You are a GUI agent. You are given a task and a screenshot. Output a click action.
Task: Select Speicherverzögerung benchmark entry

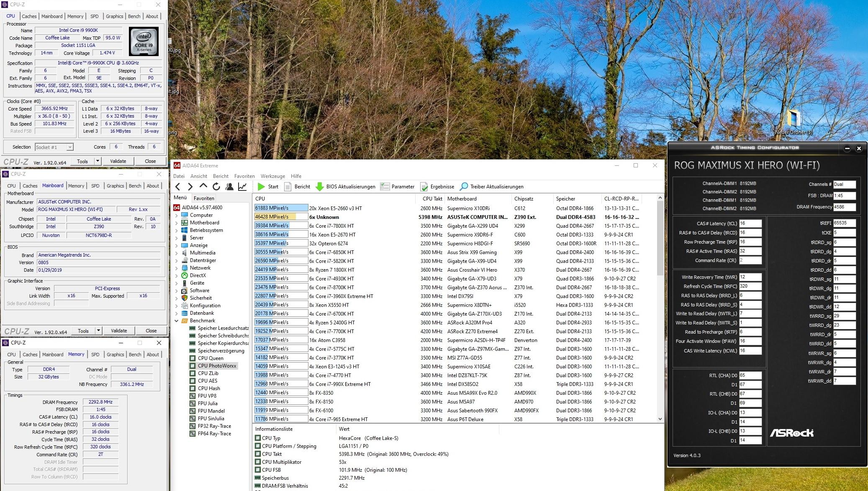click(x=221, y=351)
